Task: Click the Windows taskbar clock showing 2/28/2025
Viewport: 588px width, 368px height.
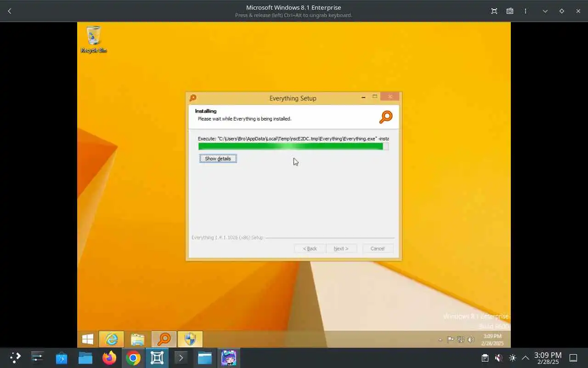Action: (492, 340)
